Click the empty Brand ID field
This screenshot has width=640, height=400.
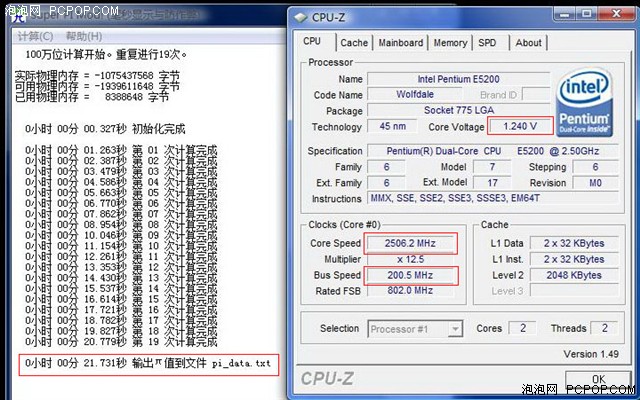(536, 94)
